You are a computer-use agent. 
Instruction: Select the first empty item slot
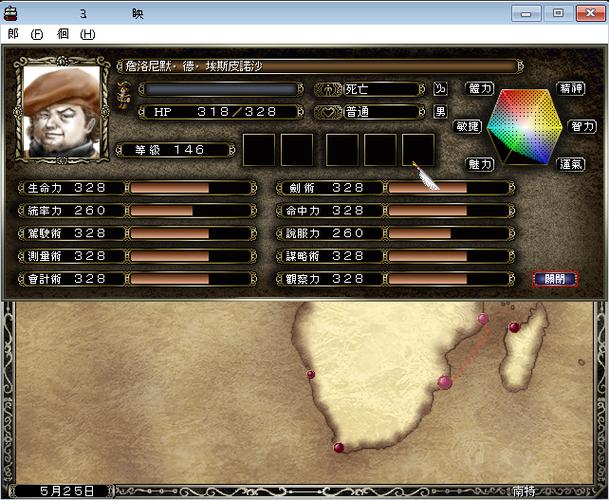click(259, 150)
